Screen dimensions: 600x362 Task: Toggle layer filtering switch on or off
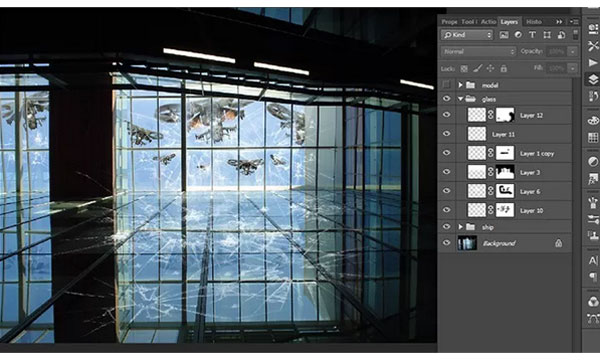[575, 35]
